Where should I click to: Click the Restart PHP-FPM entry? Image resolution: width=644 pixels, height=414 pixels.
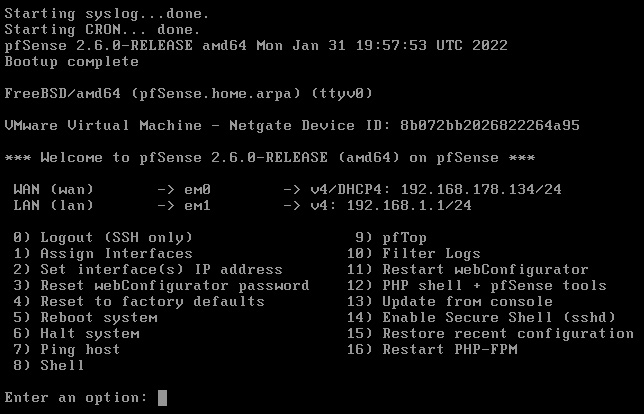click(x=432, y=350)
